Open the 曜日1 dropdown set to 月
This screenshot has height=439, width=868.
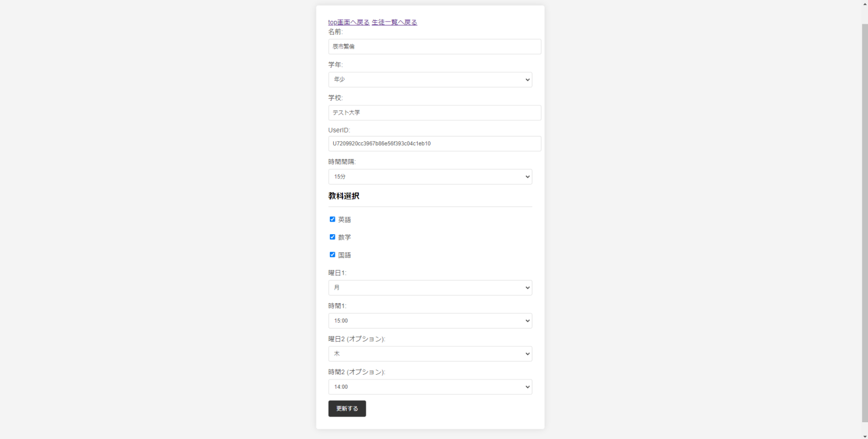[429, 287]
